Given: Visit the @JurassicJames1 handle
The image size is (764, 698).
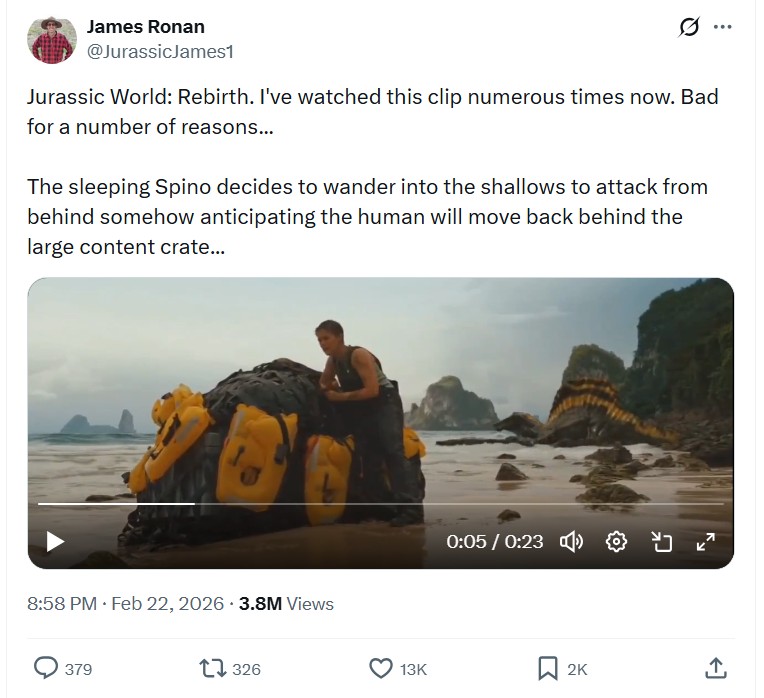Looking at the screenshot, I should (x=160, y=50).
